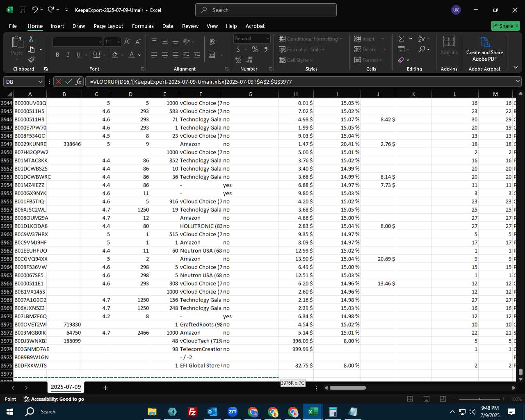Click the Orientation text angle icon

[x=187, y=41]
